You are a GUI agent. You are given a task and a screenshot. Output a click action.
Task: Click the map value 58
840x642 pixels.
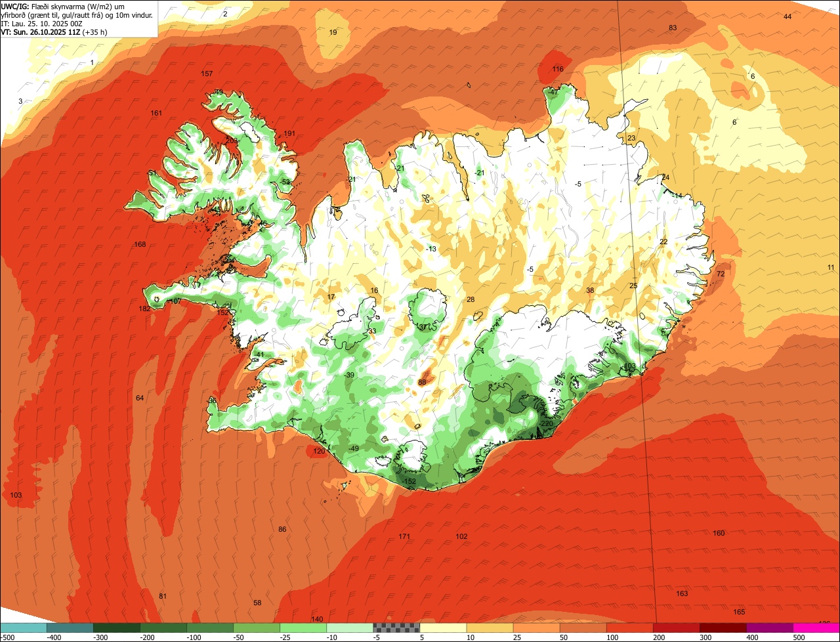tap(257, 603)
